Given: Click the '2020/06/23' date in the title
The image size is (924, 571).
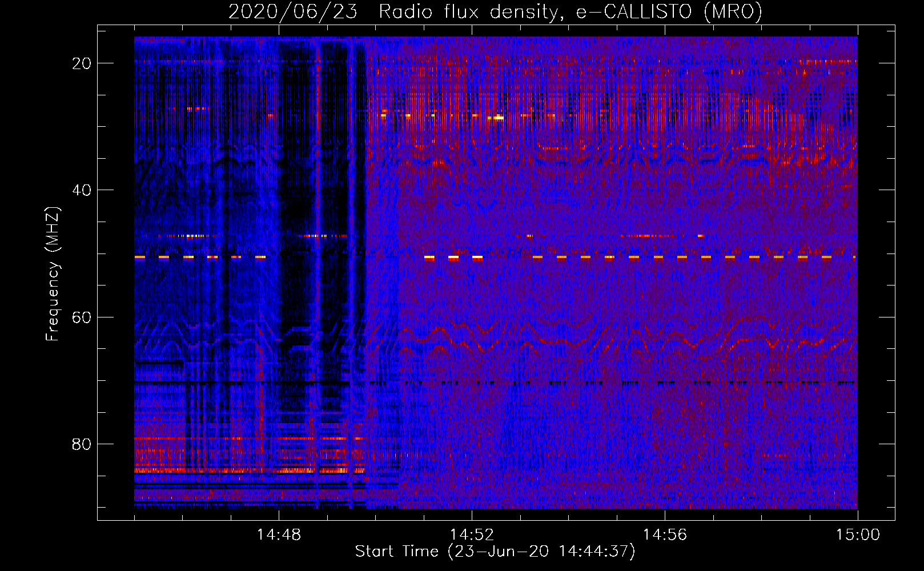Looking at the screenshot, I should pyautogui.click(x=293, y=12).
